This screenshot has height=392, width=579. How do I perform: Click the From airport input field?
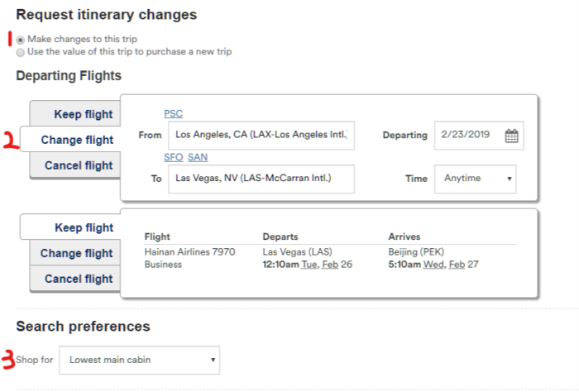[261, 136]
